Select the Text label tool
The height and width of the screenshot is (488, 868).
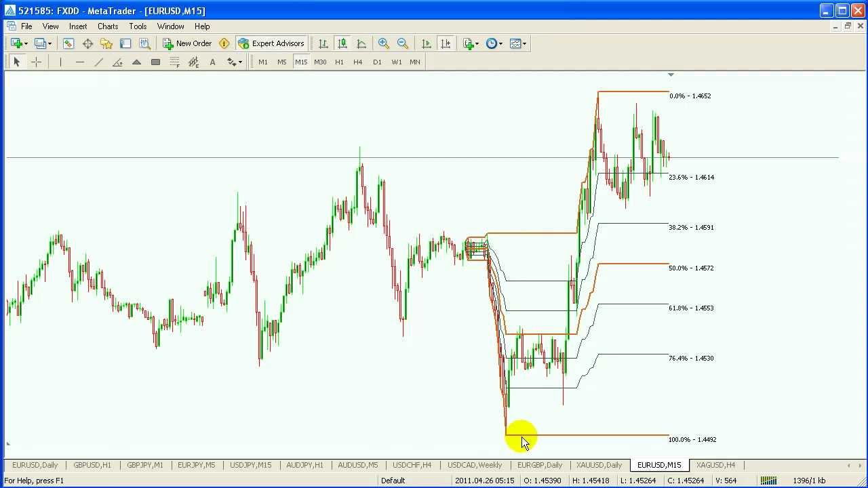pos(212,62)
